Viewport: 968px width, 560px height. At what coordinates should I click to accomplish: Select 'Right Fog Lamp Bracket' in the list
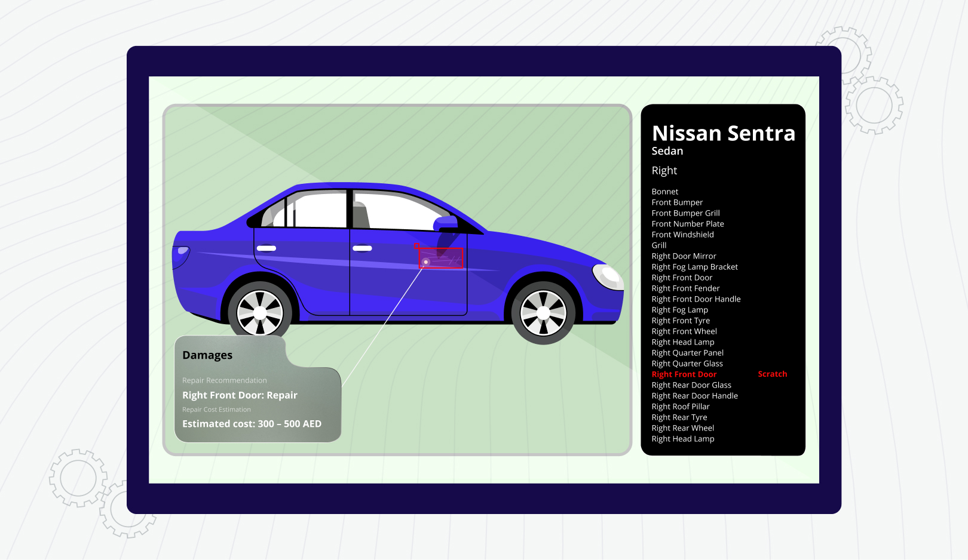694,267
